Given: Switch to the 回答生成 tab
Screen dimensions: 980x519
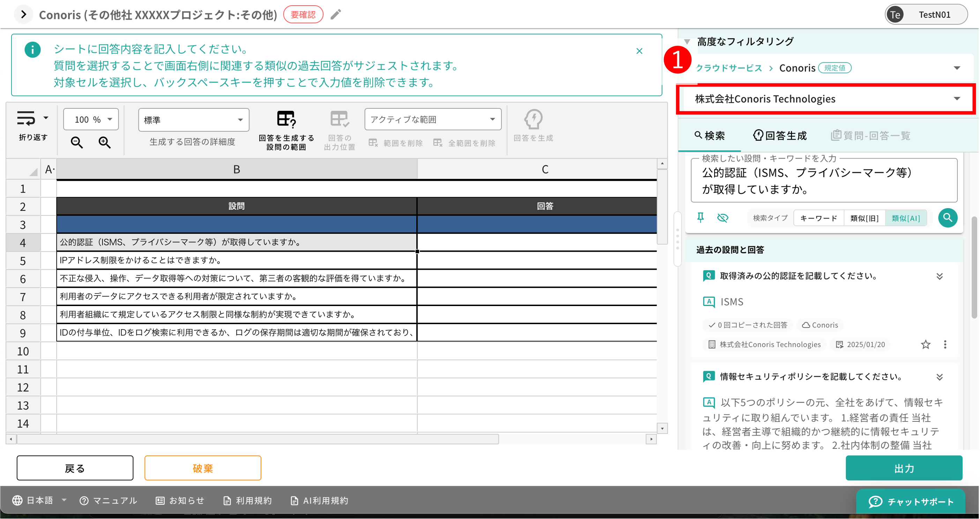Looking at the screenshot, I should pos(779,135).
